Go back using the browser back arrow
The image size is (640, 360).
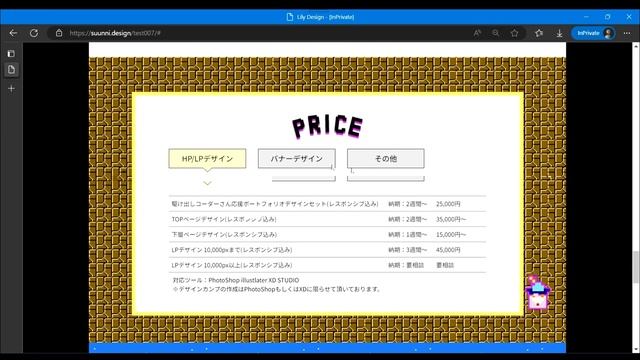(x=13, y=33)
